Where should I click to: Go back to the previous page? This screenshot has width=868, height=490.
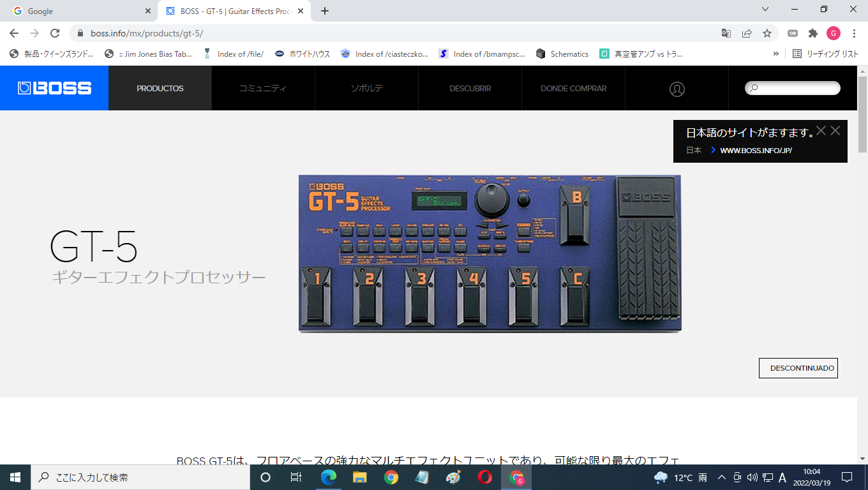pyautogui.click(x=14, y=33)
